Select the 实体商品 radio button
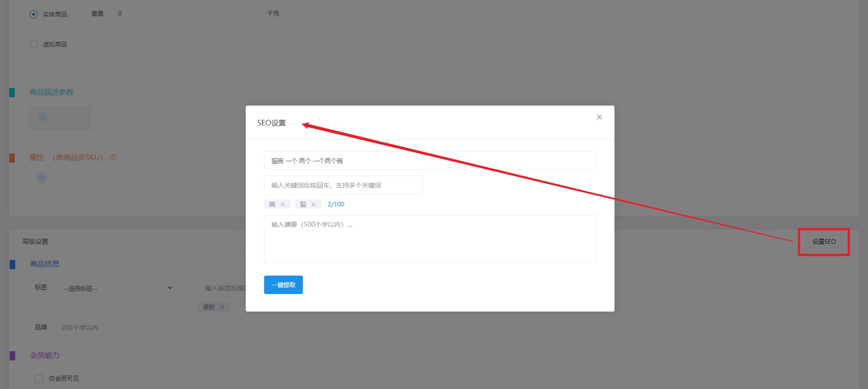The width and height of the screenshot is (868, 389). coord(34,14)
